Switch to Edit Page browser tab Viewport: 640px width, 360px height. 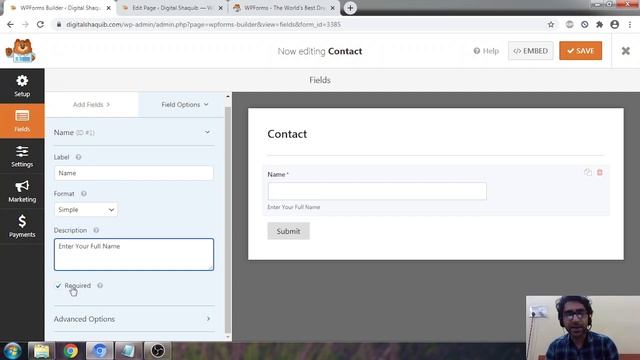click(171, 8)
